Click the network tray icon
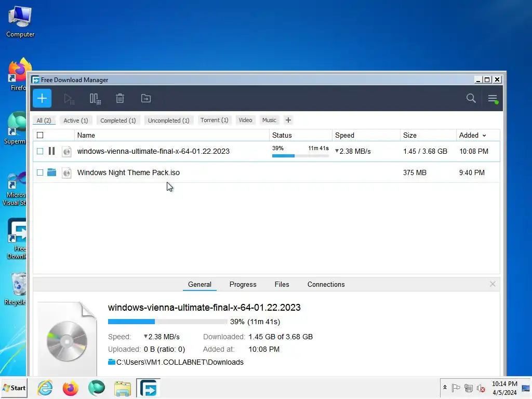Viewport: 532px width, 399px height. 469,388
